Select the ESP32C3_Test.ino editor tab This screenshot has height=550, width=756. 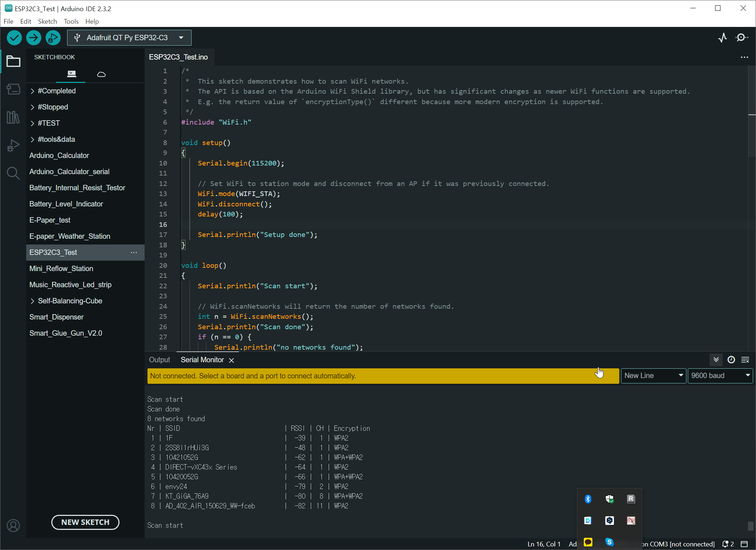click(178, 57)
